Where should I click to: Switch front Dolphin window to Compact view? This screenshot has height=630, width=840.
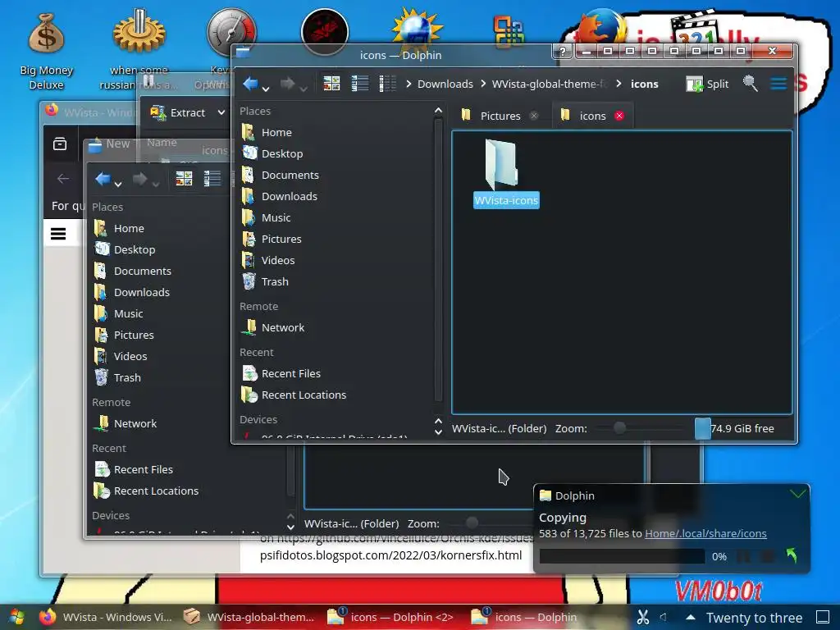(x=359, y=84)
